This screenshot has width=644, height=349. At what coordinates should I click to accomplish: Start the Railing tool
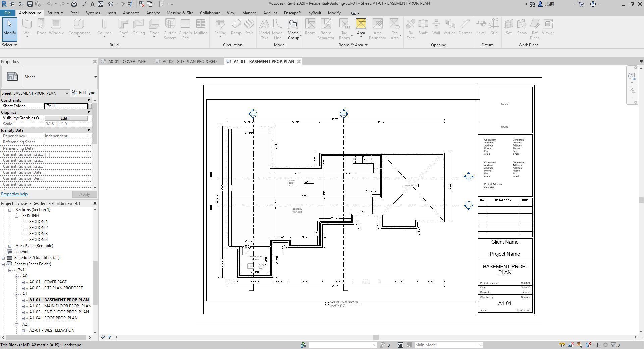tap(220, 27)
